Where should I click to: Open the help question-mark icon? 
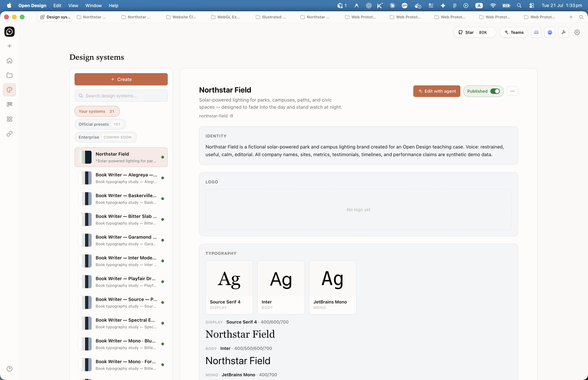point(9,369)
